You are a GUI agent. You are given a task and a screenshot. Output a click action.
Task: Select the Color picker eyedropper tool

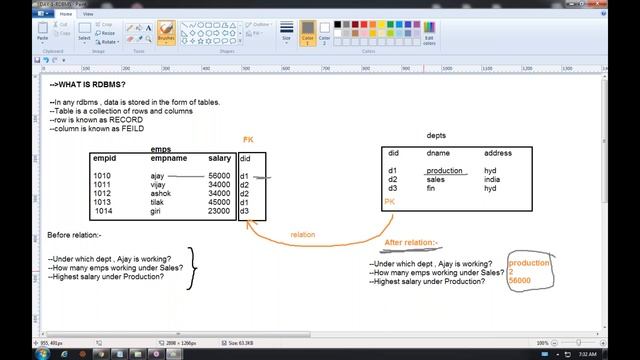pos(139,39)
